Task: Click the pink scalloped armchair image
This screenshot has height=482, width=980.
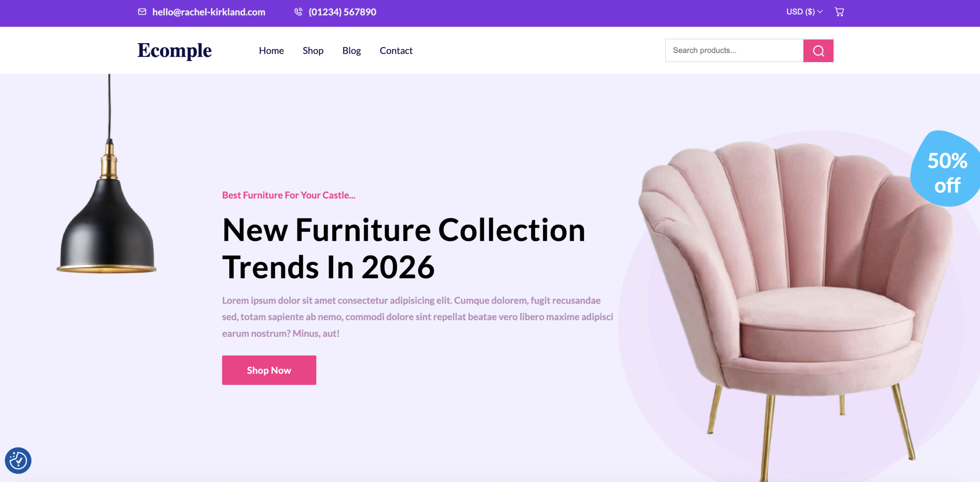Action: coord(796,306)
